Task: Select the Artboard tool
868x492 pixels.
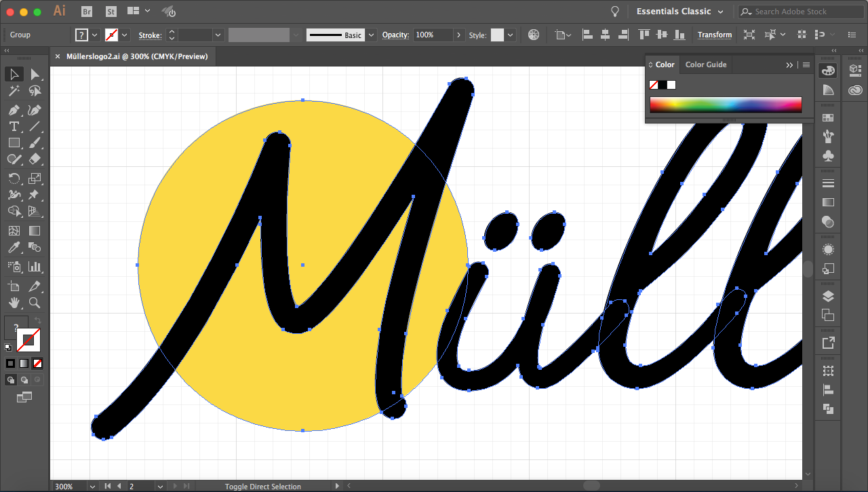Action: 14,286
